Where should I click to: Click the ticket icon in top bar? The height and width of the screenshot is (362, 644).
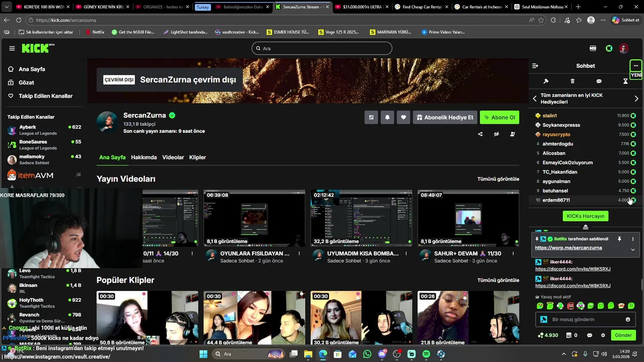pyautogui.click(x=593, y=48)
